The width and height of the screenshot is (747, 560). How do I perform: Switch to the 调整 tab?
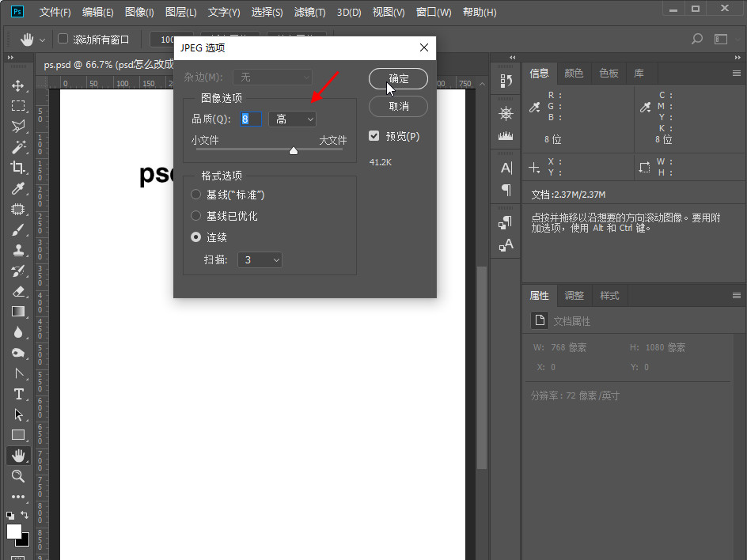tap(574, 296)
